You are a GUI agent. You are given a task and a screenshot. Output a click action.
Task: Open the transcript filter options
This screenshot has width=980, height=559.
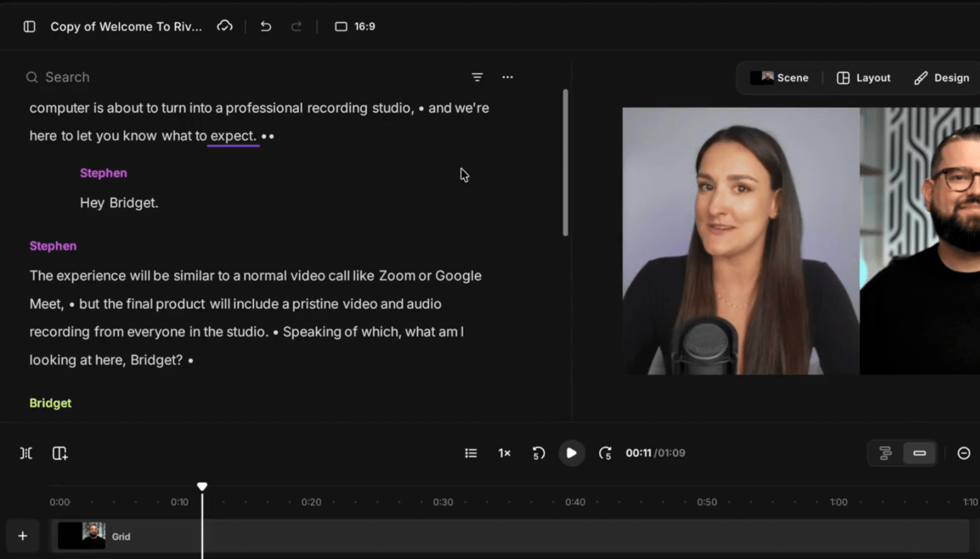point(477,77)
